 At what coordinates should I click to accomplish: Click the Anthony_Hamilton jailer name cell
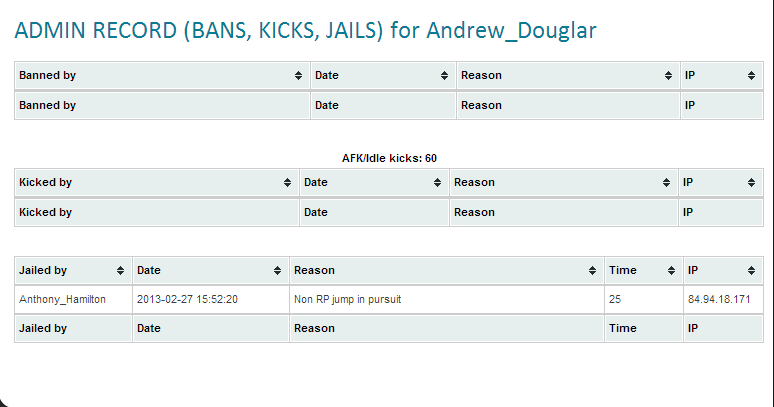pyautogui.click(x=62, y=299)
